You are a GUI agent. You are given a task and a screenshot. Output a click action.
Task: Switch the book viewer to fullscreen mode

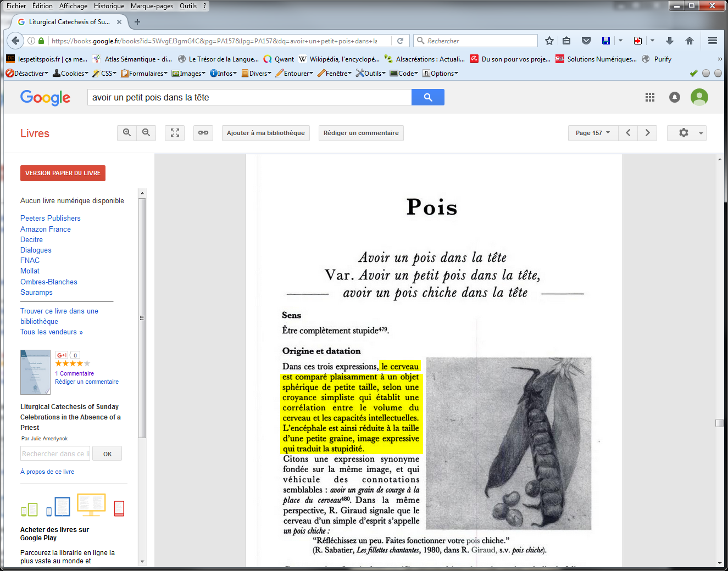click(175, 133)
